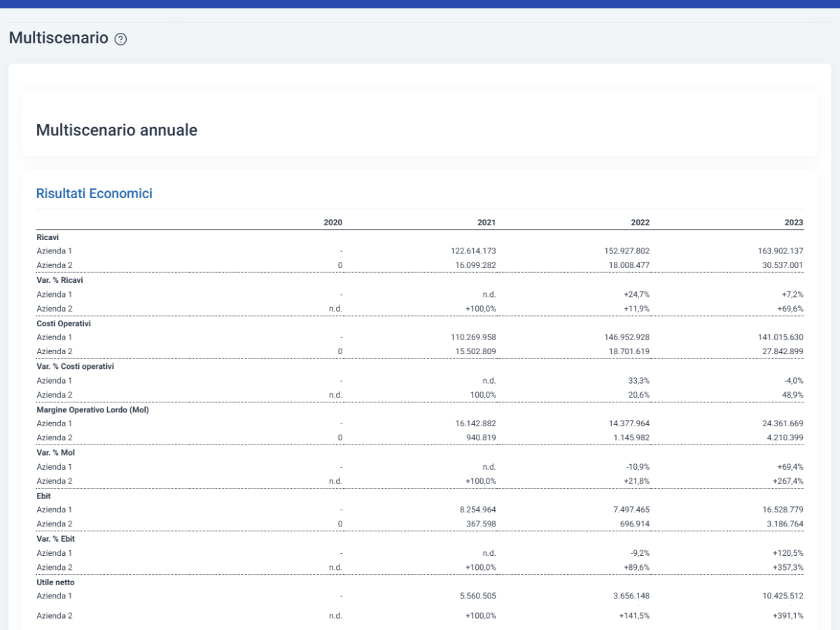Select the Ricavi value 30.537.001
840x630 pixels.
(783, 265)
